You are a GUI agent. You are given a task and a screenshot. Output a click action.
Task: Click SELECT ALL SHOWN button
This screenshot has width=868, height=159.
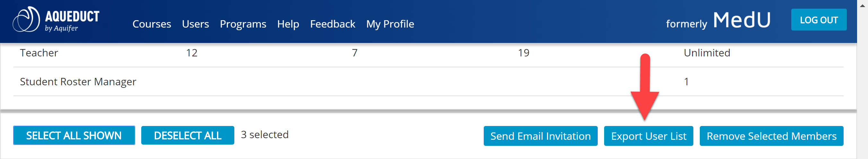pos(74,136)
